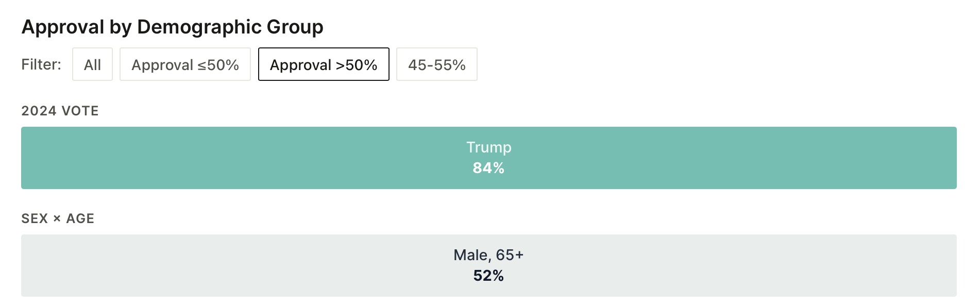The width and height of the screenshot is (980, 306).
Task: Filter by Approval ≤50%
Action: coord(185,64)
